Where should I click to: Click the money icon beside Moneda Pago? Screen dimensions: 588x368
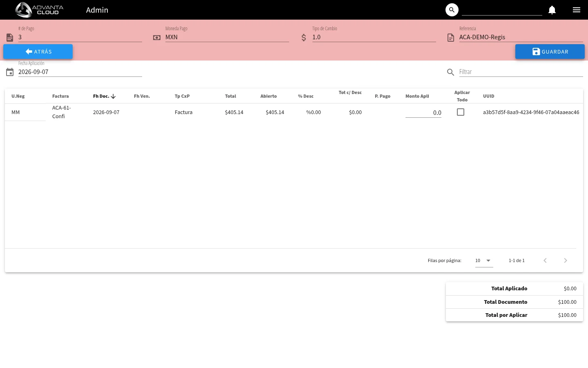157,38
